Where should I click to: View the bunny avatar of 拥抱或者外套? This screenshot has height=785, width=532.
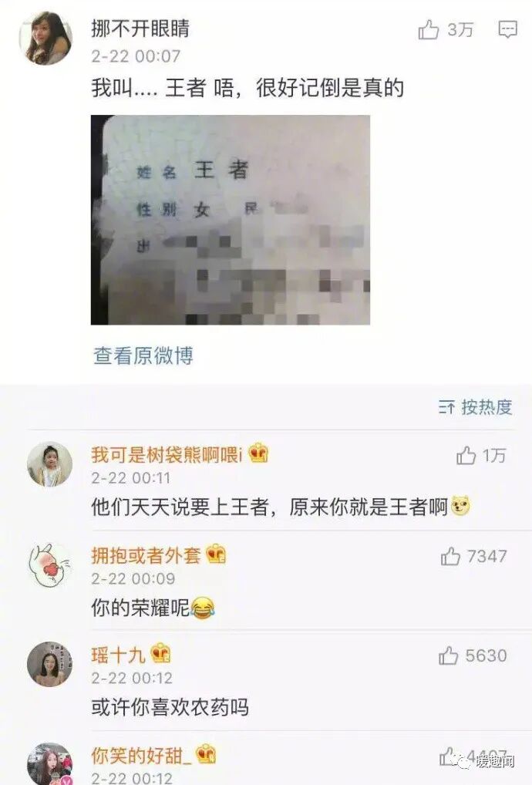click(49, 564)
